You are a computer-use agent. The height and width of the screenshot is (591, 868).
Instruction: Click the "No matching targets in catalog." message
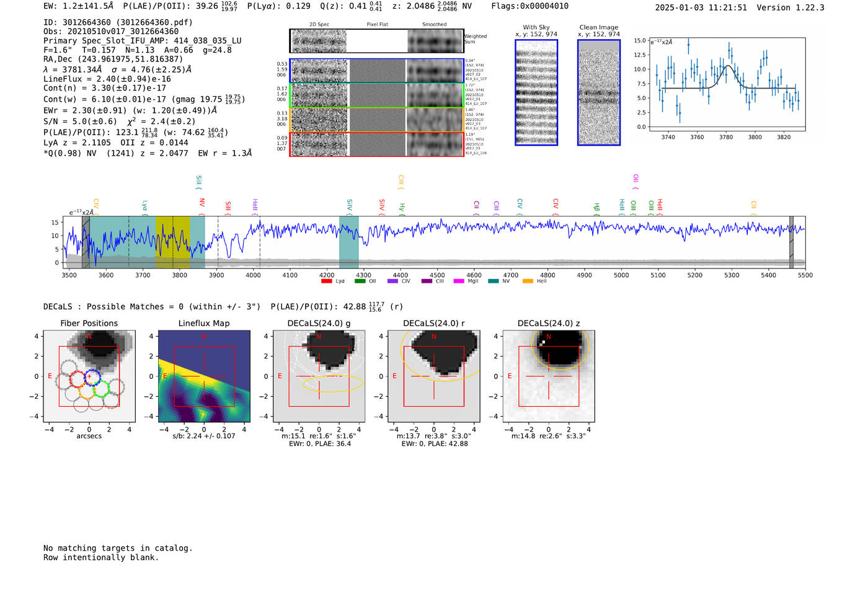pos(118,548)
